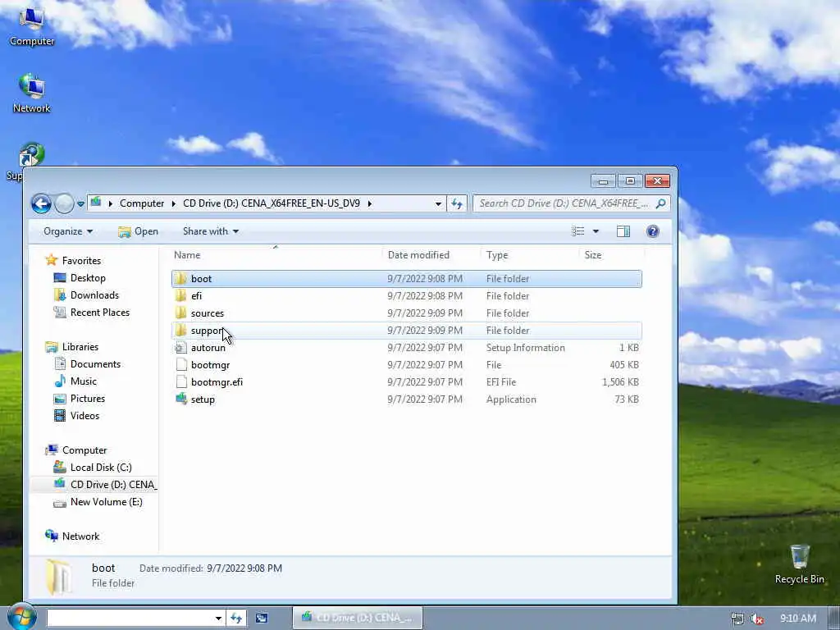
Task: Select the boot folder
Action: [x=407, y=279]
